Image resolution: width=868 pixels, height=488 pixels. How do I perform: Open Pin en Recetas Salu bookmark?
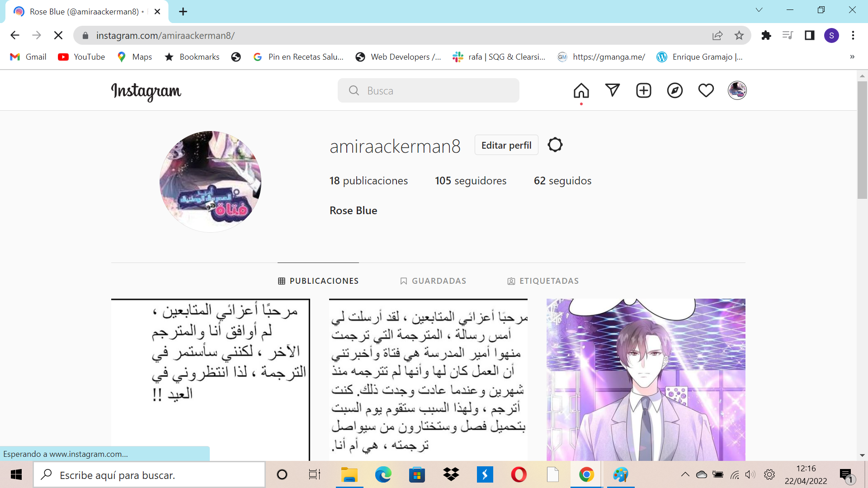point(298,57)
